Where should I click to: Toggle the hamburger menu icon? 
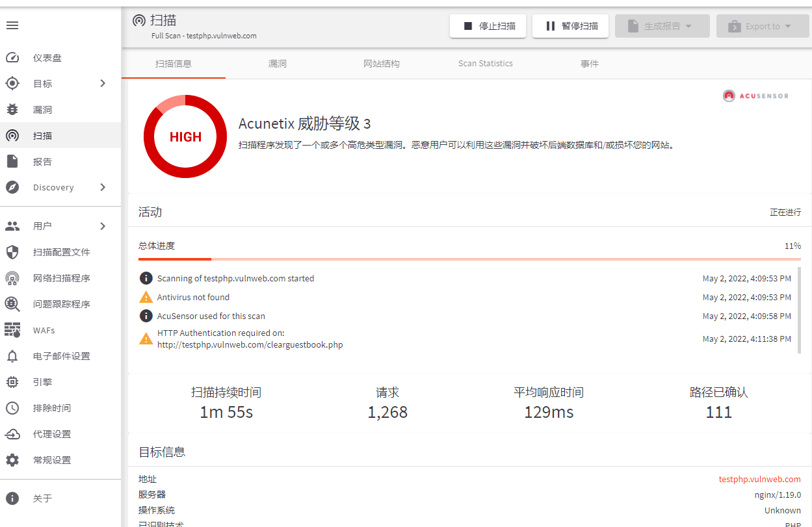12,25
